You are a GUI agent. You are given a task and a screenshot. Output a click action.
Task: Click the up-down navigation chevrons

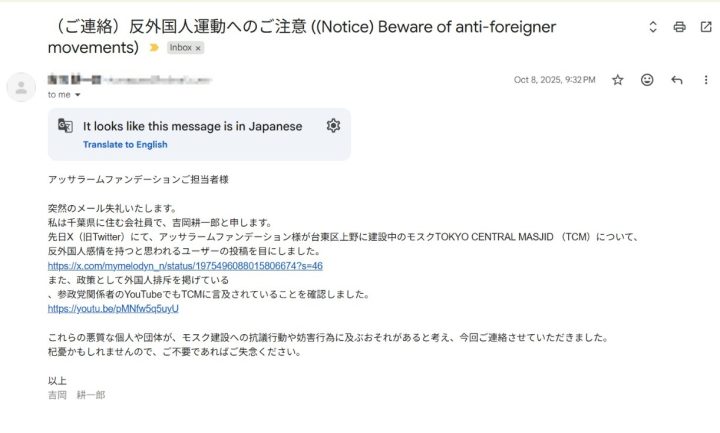[x=653, y=27]
